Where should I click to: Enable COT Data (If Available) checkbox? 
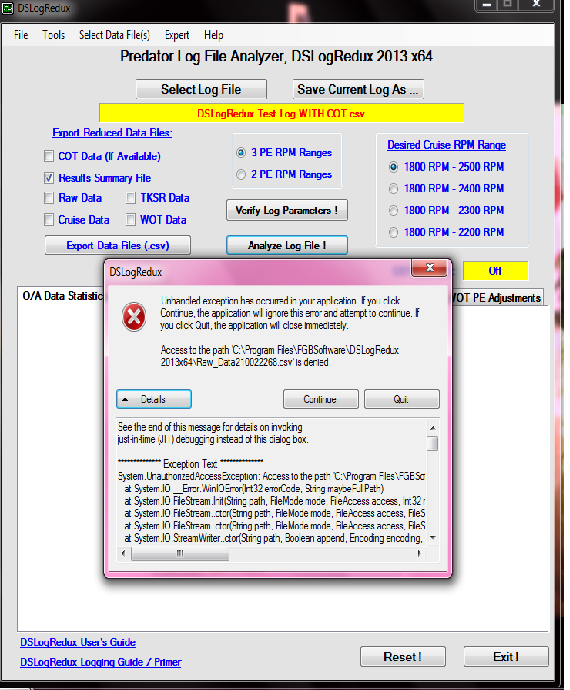[x=49, y=156]
